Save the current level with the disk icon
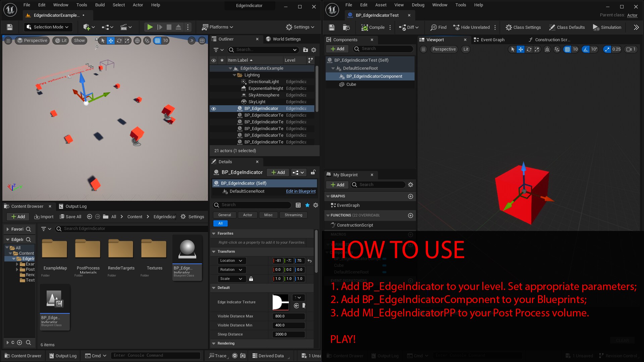The image size is (644, 362). [9, 27]
